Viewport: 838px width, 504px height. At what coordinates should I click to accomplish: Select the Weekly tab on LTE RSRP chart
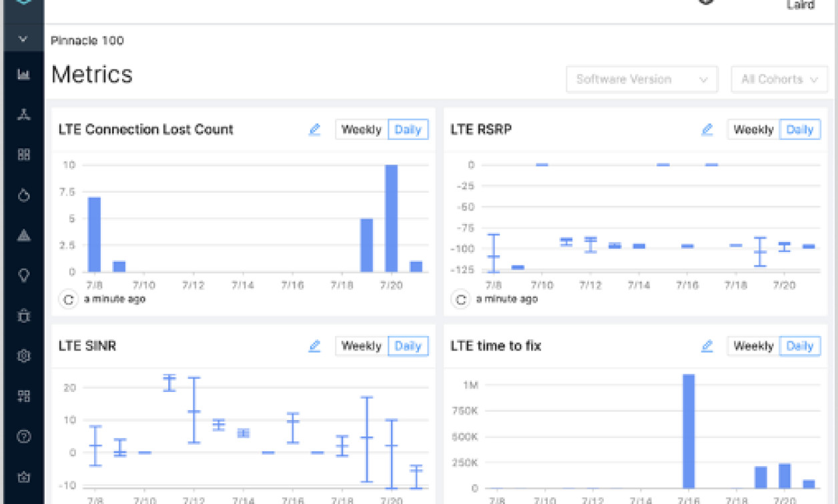click(x=754, y=129)
